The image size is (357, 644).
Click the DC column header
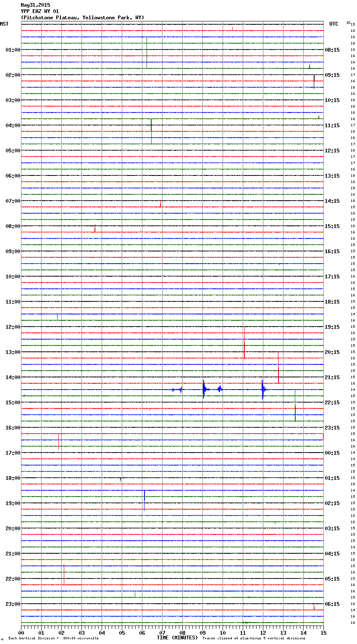tap(349, 23)
